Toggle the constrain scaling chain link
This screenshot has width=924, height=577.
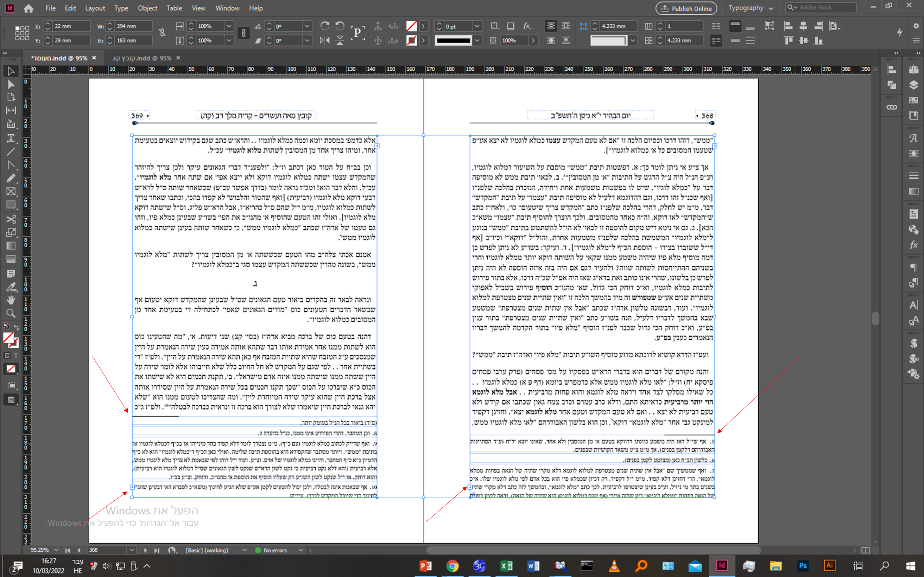243,33
